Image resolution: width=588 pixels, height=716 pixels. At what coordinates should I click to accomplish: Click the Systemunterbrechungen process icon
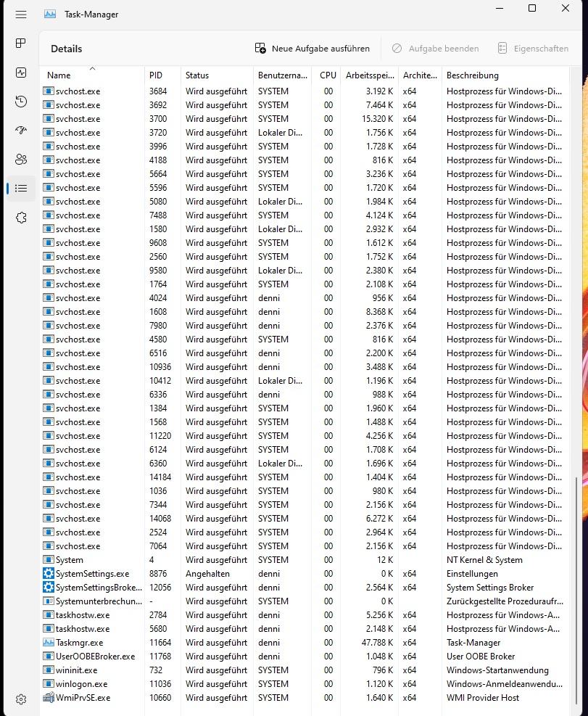coord(49,601)
